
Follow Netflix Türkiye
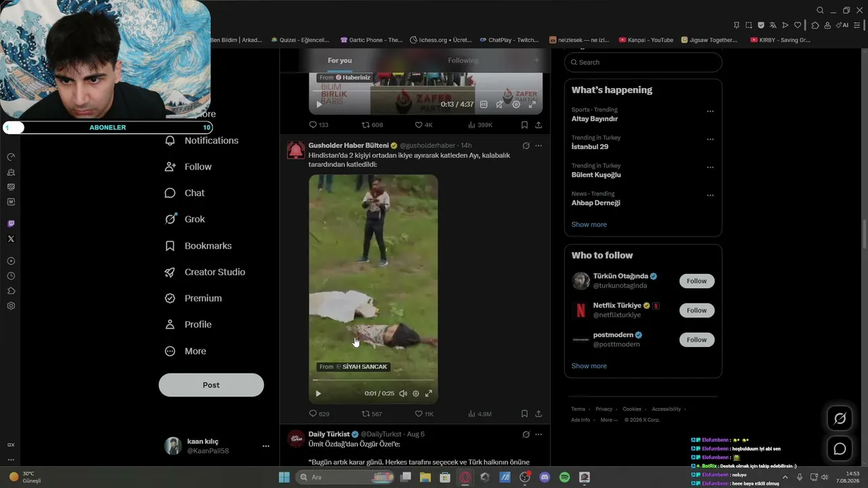(x=696, y=310)
